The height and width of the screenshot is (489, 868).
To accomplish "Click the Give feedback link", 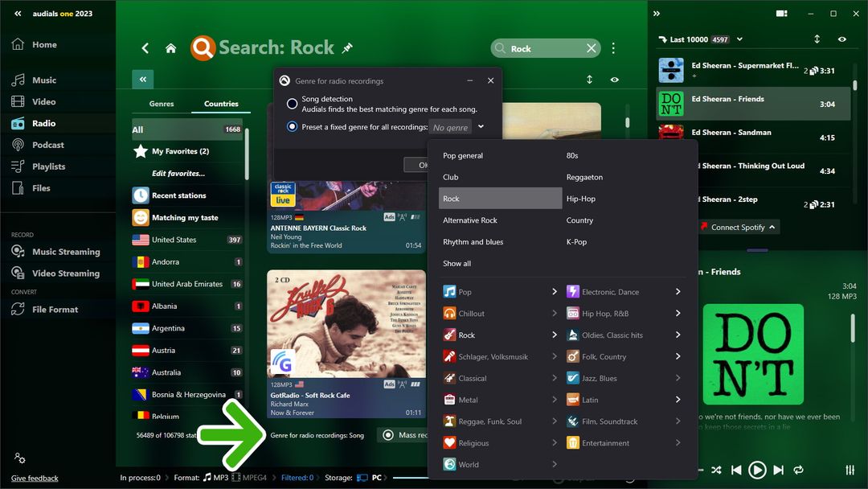I will point(35,479).
